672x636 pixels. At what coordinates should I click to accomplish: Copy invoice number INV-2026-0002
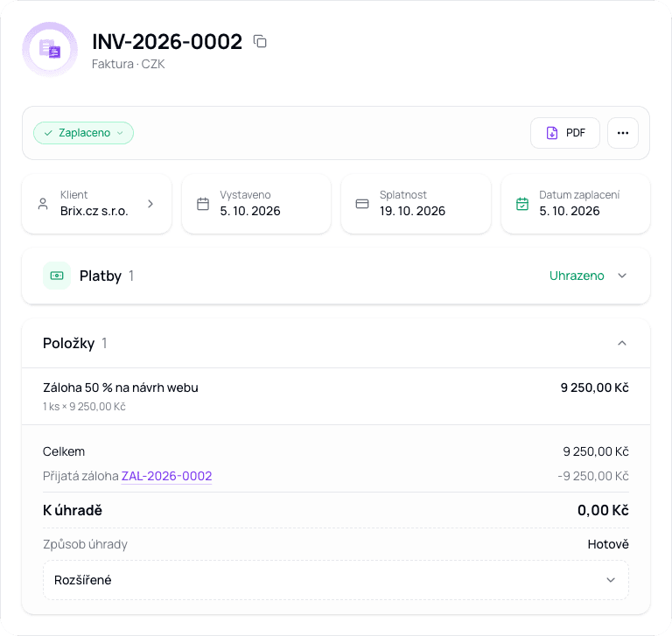[x=260, y=42]
